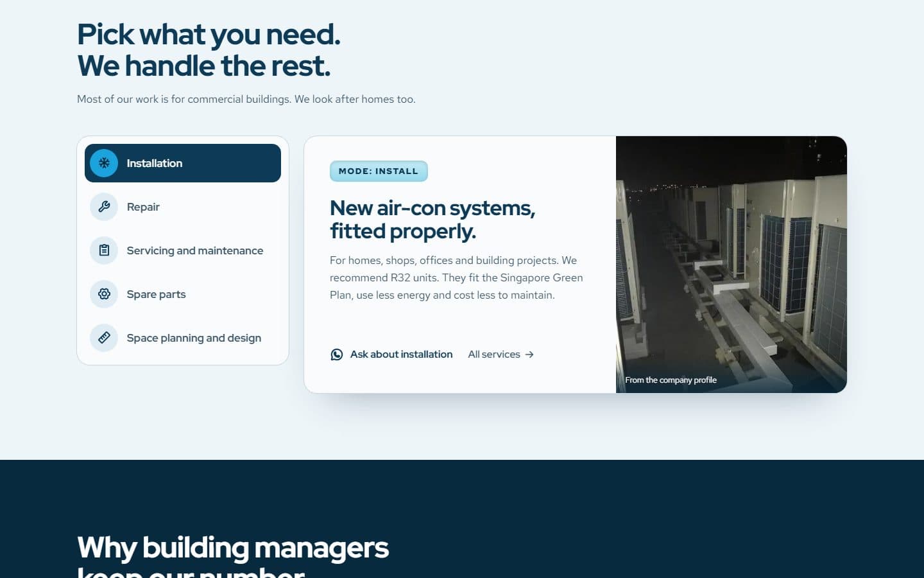Open the Ask about installation link
The image size is (924, 578).
point(391,355)
